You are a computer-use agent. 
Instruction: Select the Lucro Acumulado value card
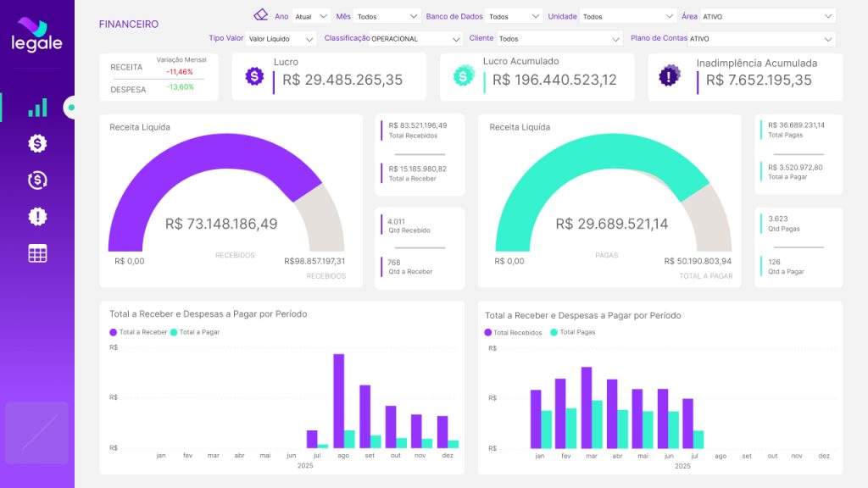point(537,77)
